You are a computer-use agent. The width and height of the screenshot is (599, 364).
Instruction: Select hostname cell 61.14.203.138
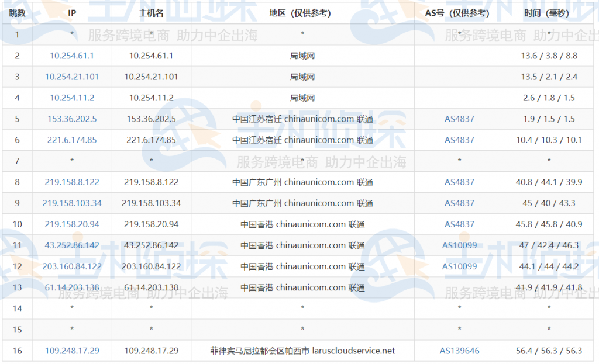point(152,287)
